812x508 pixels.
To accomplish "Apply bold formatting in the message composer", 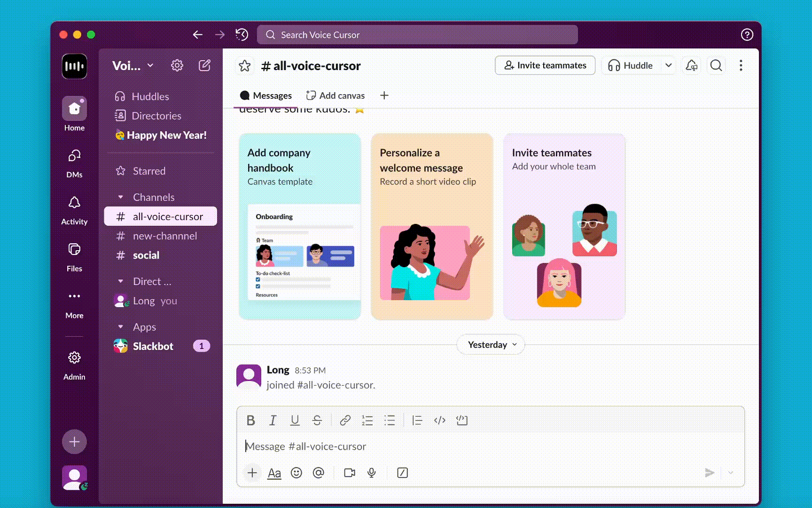I will (250, 420).
